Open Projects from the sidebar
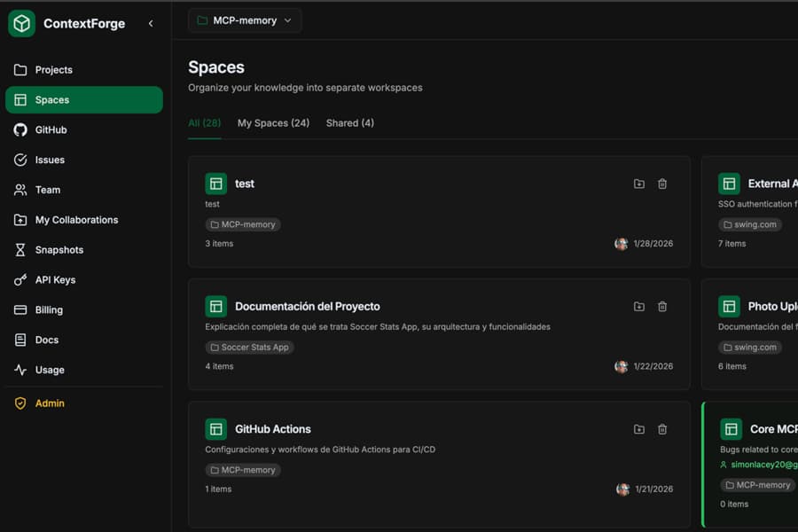The width and height of the screenshot is (798, 532). coord(20,69)
